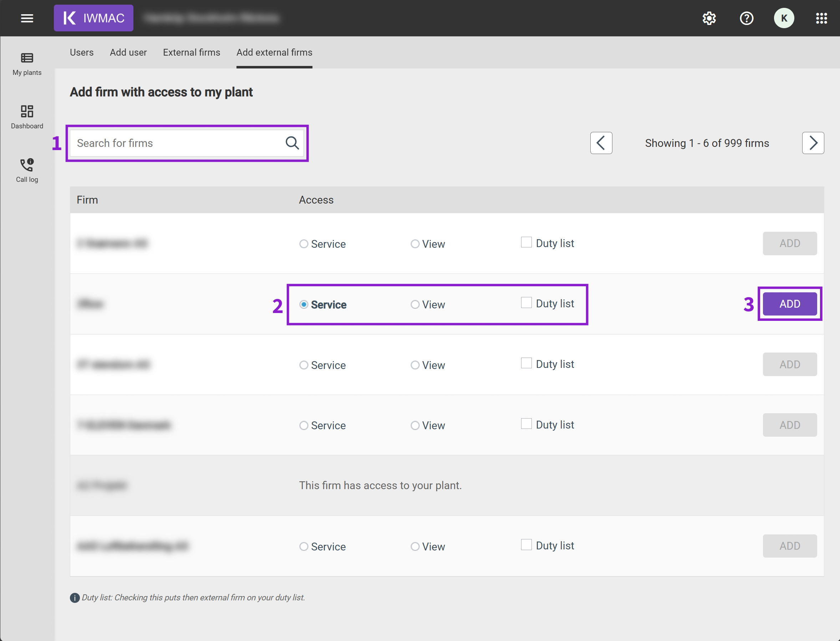Check Duty list in third firm row
Viewport: 840px width, 641px height.
tap(526, 363)
